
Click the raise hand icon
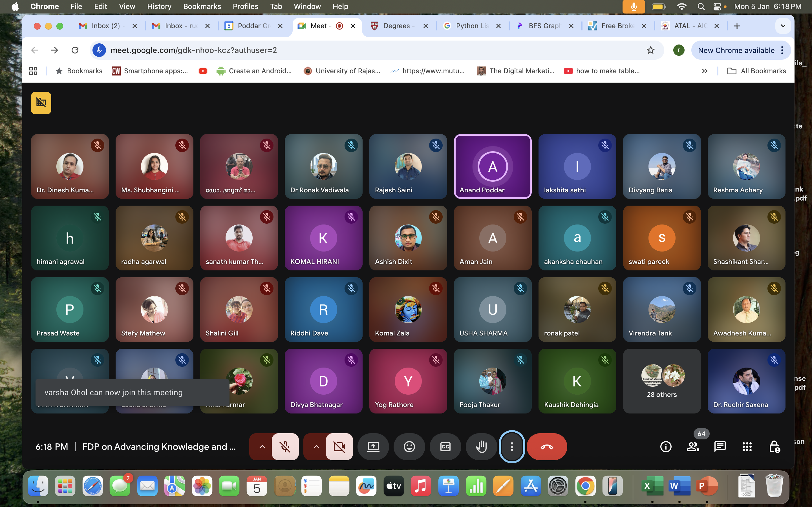pos(481,447)
